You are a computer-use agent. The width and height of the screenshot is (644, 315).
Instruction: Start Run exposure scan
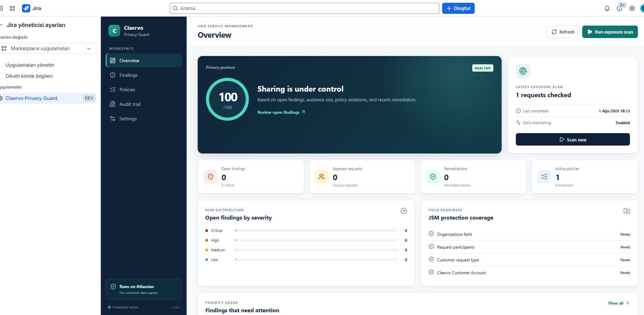coord(610,32)
